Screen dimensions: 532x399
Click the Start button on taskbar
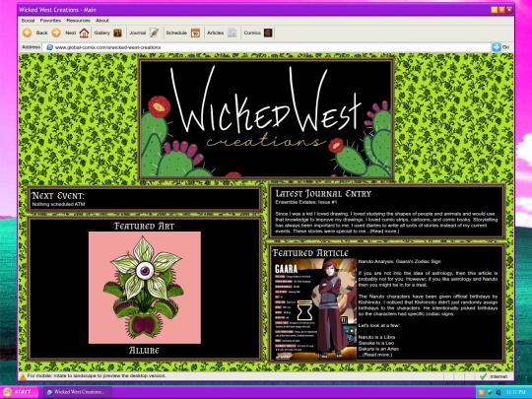[20, 392]
